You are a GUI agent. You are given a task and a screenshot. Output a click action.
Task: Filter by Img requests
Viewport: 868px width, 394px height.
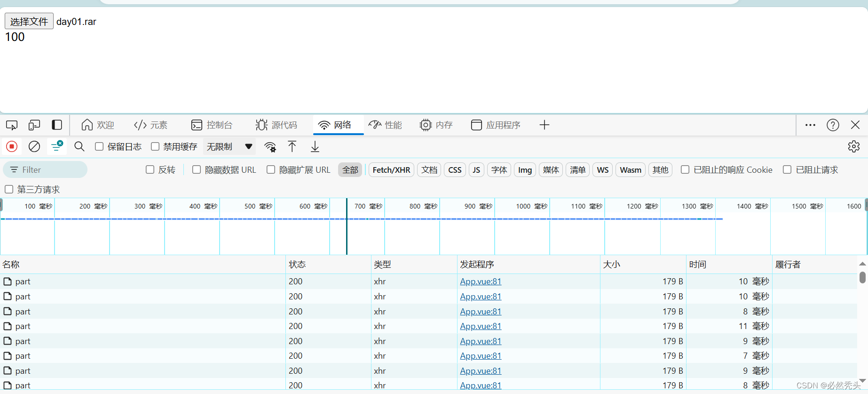[525, 169]
